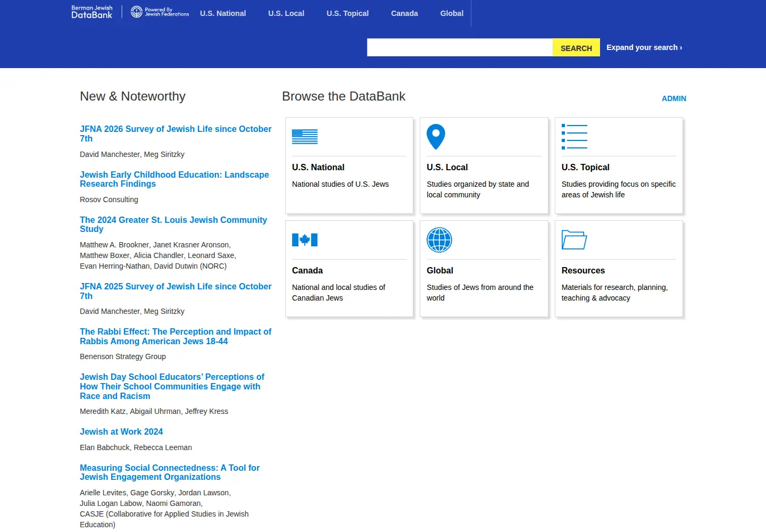Click 'Studies of Jews from around the world' text
The height and width of the screenshot is (532, 766).
point(480,293)
